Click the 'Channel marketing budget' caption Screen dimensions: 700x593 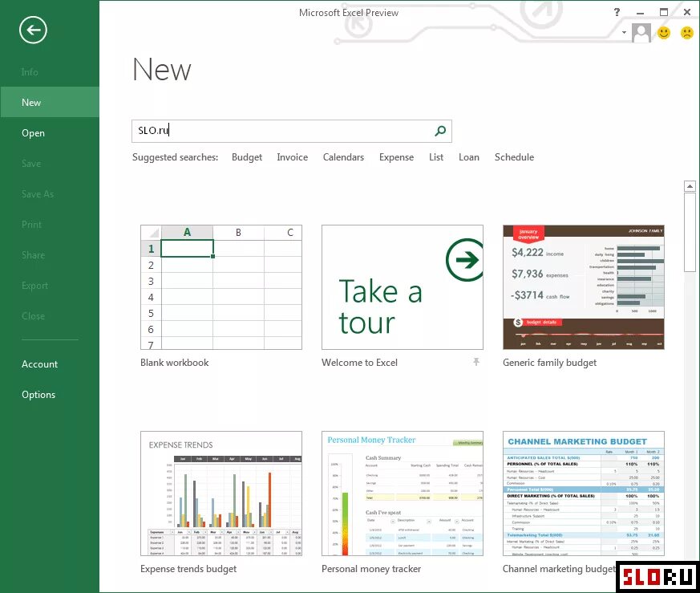pos(559,569)
